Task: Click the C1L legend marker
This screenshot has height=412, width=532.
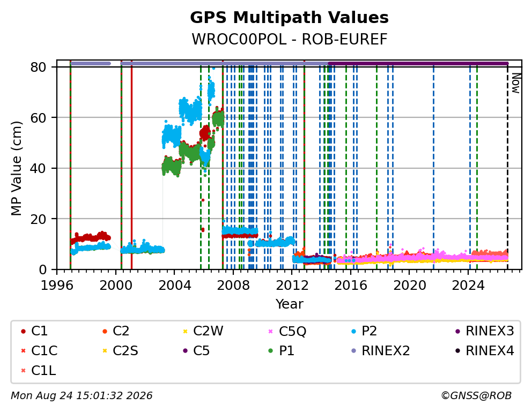Action: tap(23, 371)
